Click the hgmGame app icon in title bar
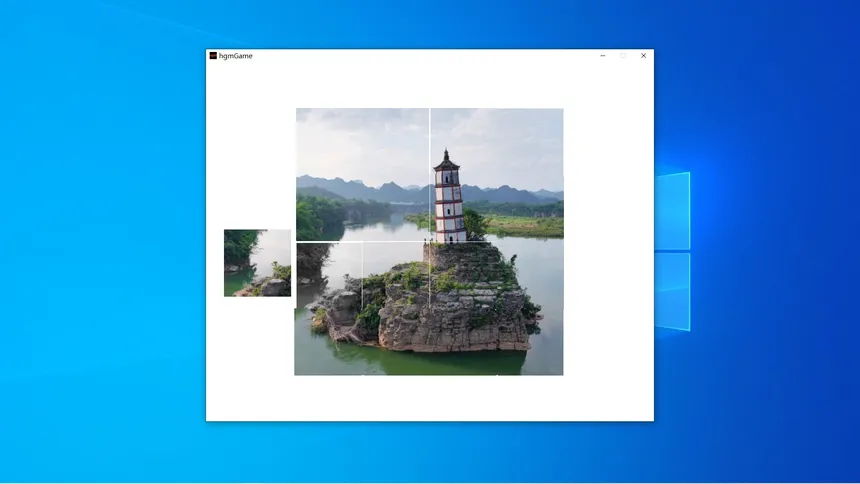Viewport: 860px width, 484px height. click(213, 56)
